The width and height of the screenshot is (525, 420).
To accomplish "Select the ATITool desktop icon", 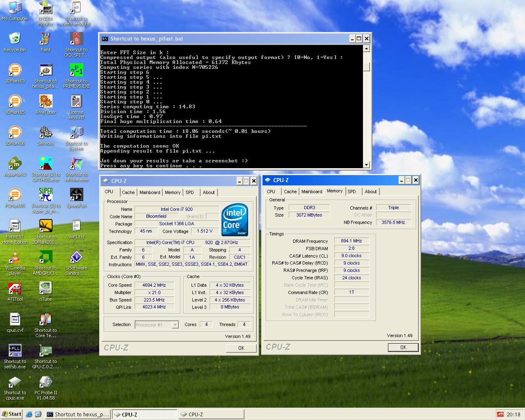I will pyautogui.click(x=15, y=292).
